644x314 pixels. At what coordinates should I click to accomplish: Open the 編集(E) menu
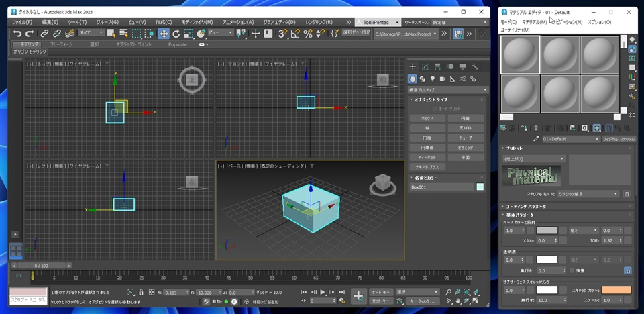coord(50,22)
